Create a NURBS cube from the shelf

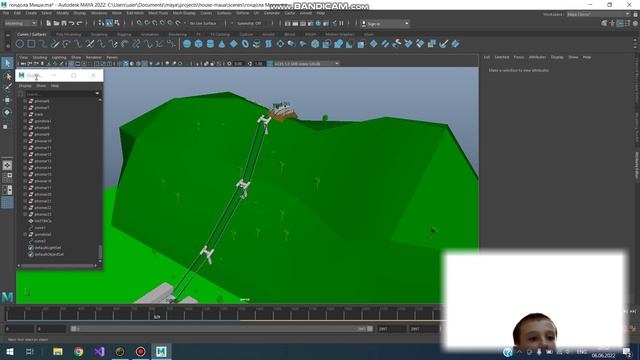198,44
